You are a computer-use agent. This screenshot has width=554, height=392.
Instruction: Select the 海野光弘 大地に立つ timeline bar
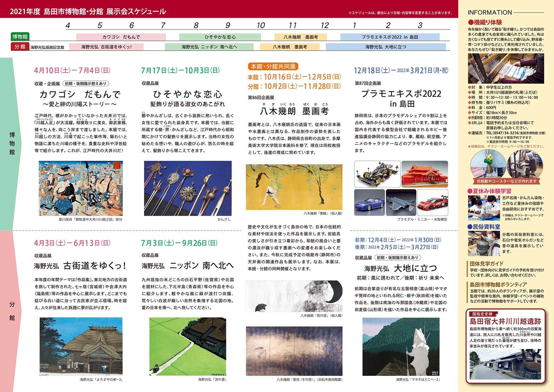click(386, 47)
